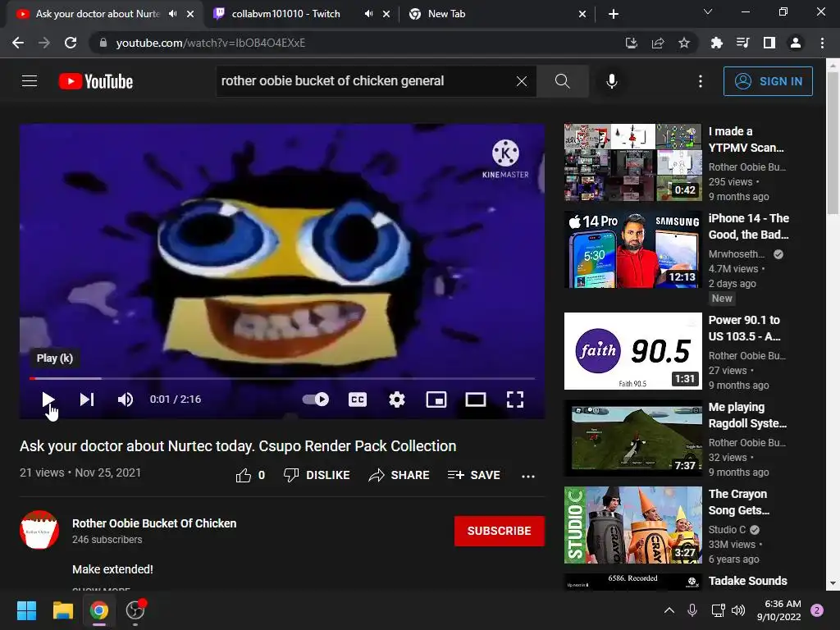Screen dimensions: 840x630
Task: Show hidden tray icons chevron
Action: [669, 610]
